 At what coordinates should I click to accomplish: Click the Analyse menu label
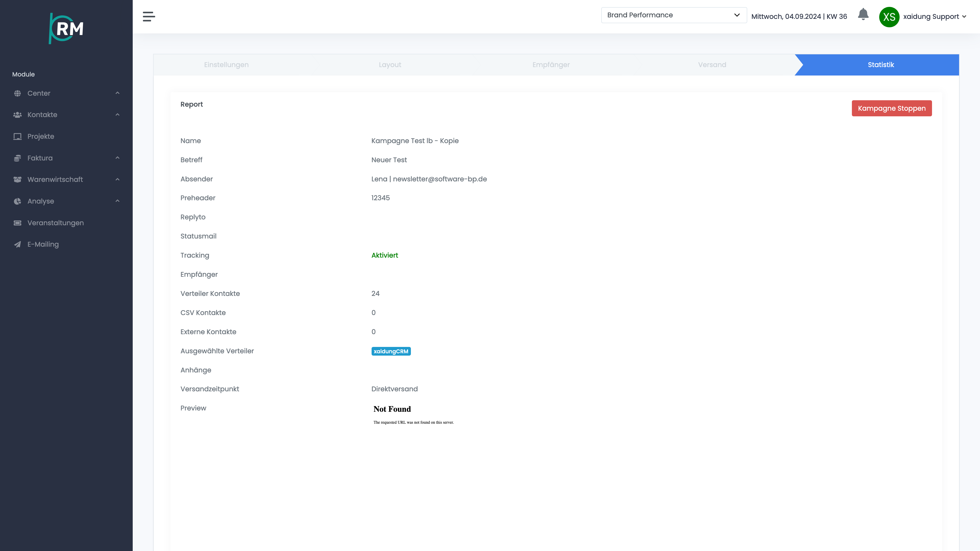coord(41,201)
